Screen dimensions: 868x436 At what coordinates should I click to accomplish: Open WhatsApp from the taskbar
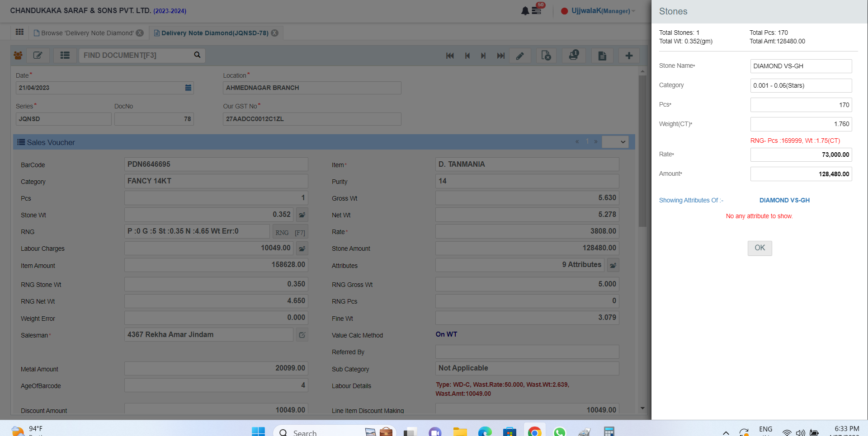click(x=559, y=431)
